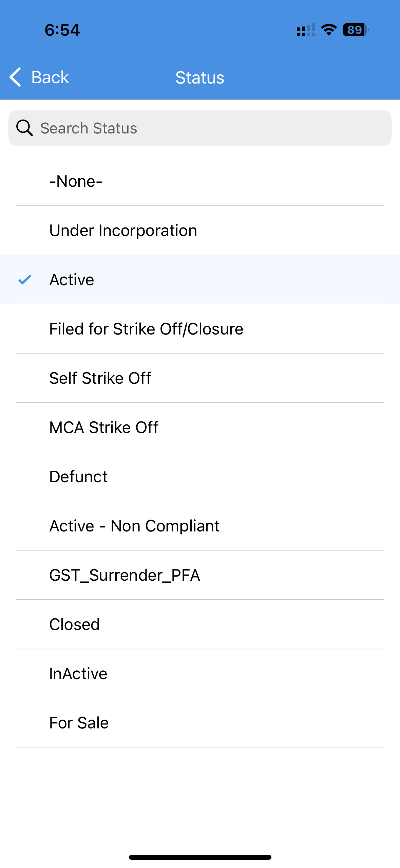The width and height of the screenshot is (400, 868).
Task: Choose the Self Strike Off option
Action: pos(200,378)
